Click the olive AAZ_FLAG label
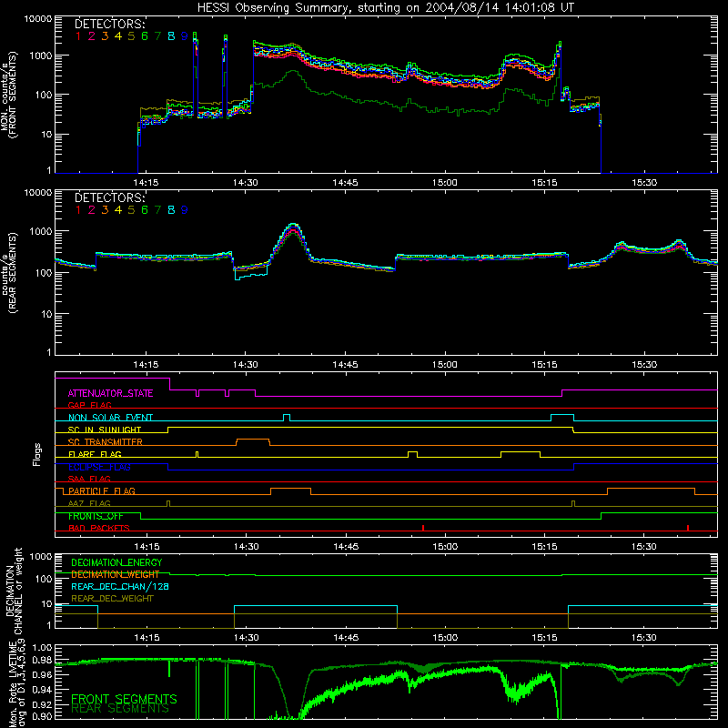The width and height of the screenshot is (728, 728). pyautogui.click(x=89, y=503)
